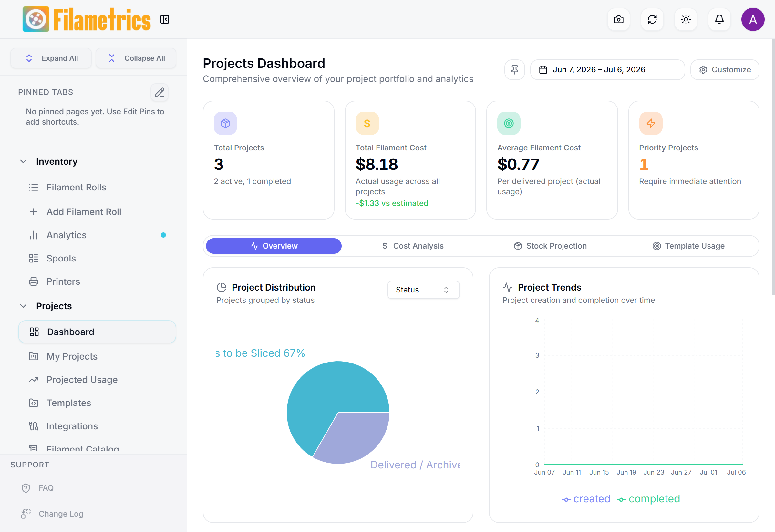Toggle 'completed' series in legend
The image size is (775, 532).
click(x=648, y=499)
